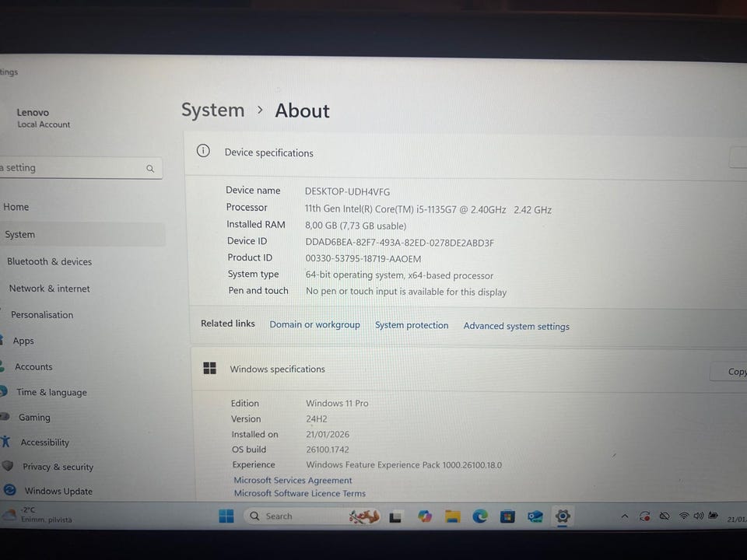Launch Copilot from the taskbar
The image size is (747, 560).
pyautogui.click(x=425, y=516)
